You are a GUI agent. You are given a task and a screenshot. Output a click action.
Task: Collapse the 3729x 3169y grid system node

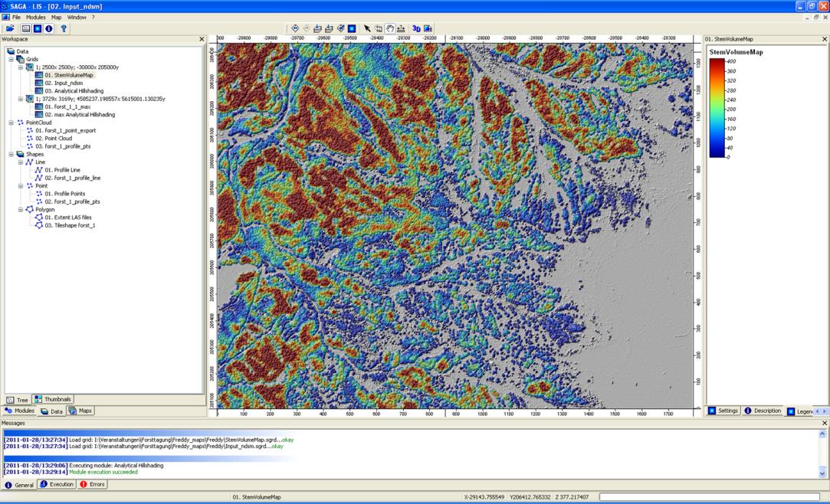point(21,99)
